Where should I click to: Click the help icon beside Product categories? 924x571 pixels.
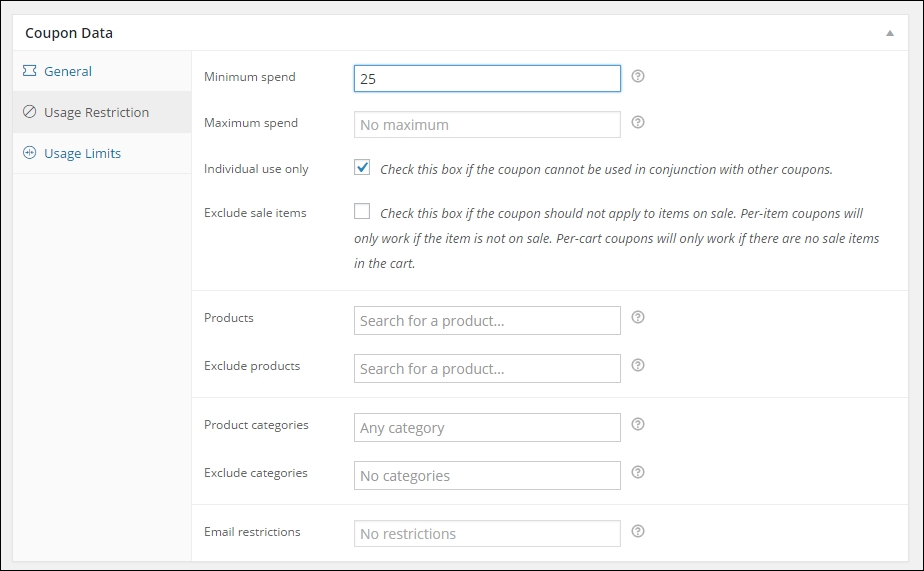(638, 424)
